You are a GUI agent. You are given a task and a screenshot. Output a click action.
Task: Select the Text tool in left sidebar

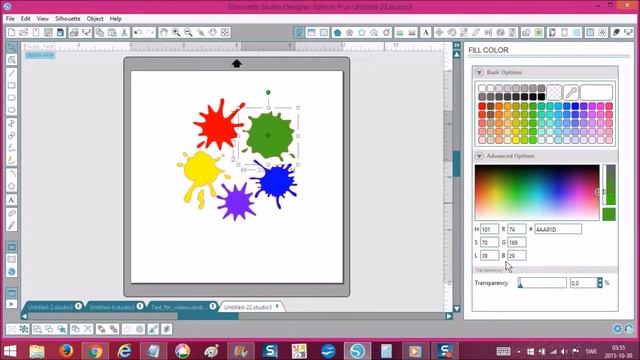pos(11,200)
